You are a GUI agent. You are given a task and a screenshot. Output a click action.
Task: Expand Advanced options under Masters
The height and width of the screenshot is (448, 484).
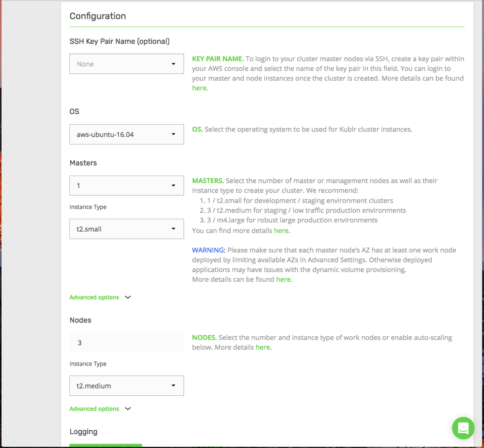point(94,297)
